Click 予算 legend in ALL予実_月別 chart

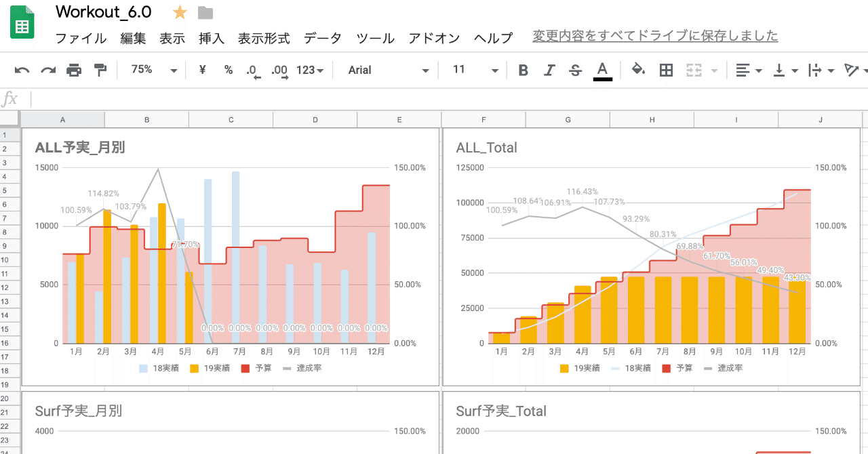point(256,368)
